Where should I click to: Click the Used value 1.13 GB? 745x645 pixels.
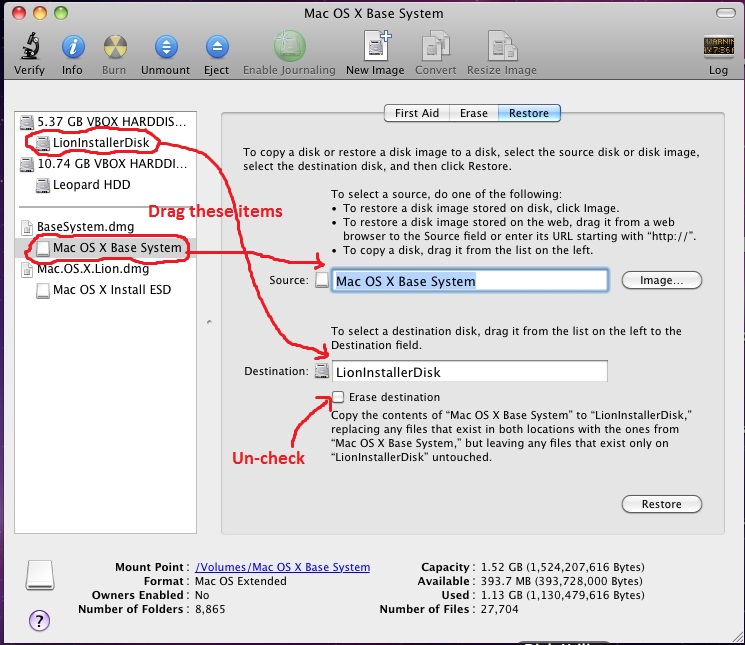pos(563,595)
